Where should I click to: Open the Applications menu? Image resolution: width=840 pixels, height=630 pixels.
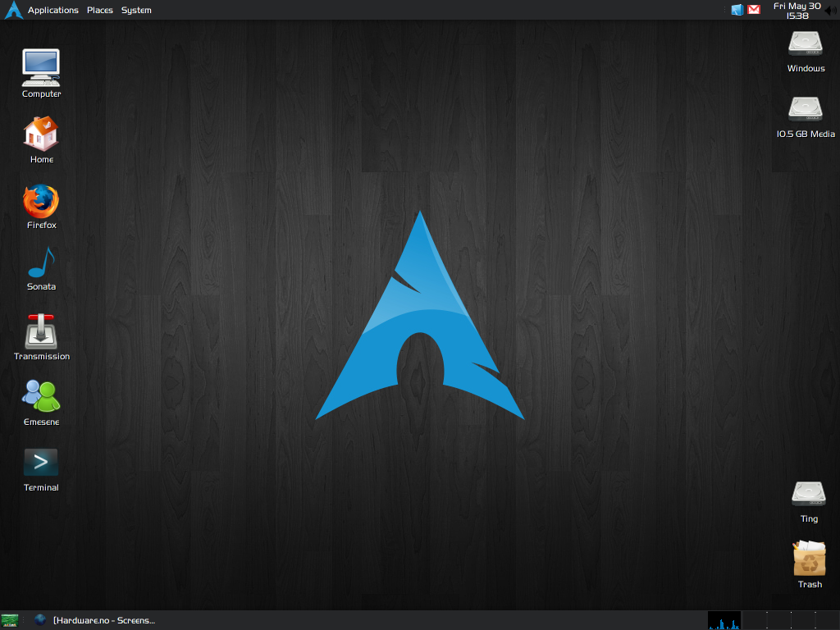pyautogui.click(x=53, y=10)
